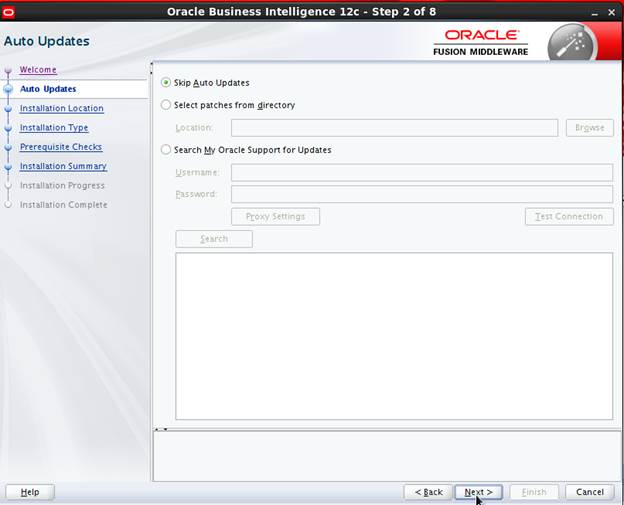The image size is (624, 505).
Task: Click the Installation Type step bullet icon
Action: 9,128
